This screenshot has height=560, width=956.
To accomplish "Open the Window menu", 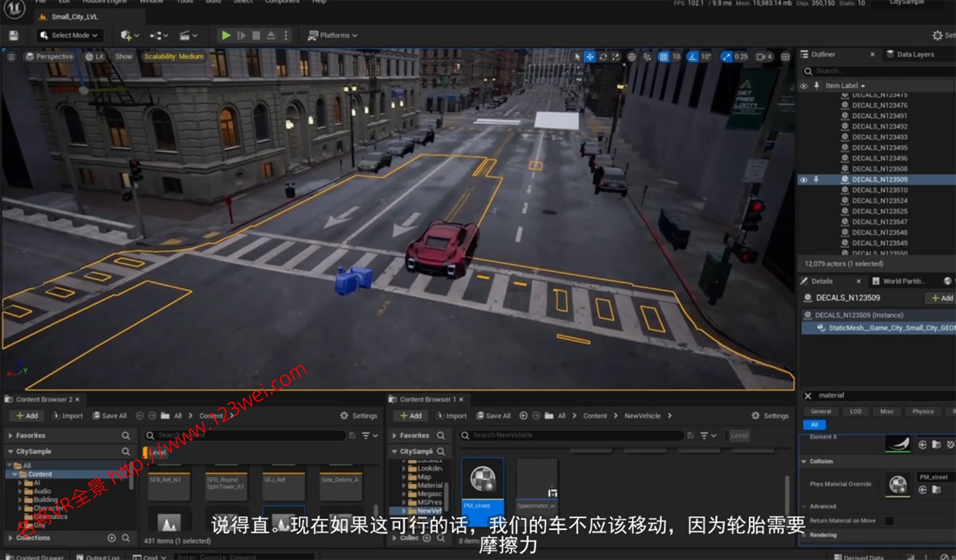I will 152,2.
